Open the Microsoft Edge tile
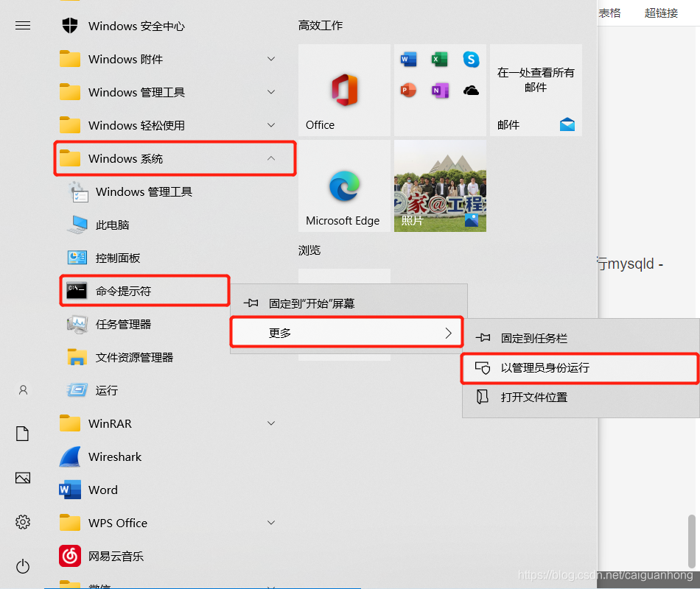Viewport: 700px width, 589px height. [344, 186]
